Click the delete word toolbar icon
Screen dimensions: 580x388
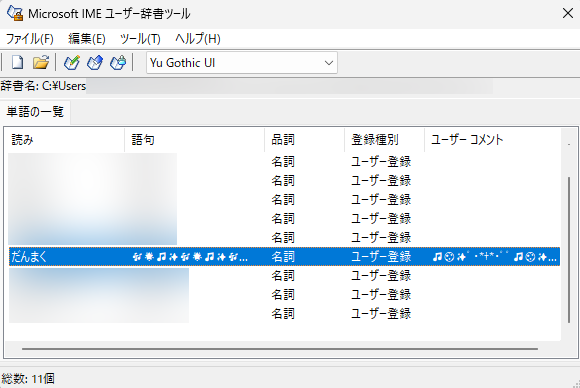click(118, 62)
